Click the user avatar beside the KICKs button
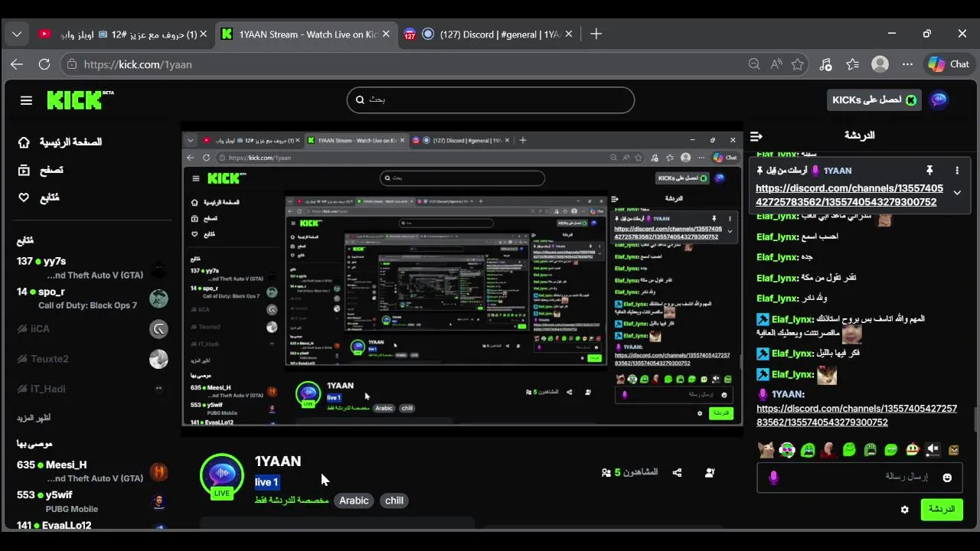Screen dimensions: 980x551 coord(939,99)
